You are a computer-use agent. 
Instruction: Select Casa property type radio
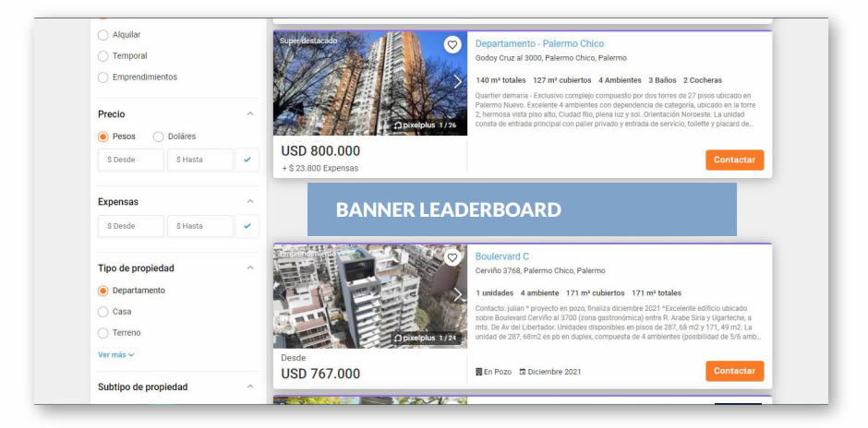coord(103,312)
